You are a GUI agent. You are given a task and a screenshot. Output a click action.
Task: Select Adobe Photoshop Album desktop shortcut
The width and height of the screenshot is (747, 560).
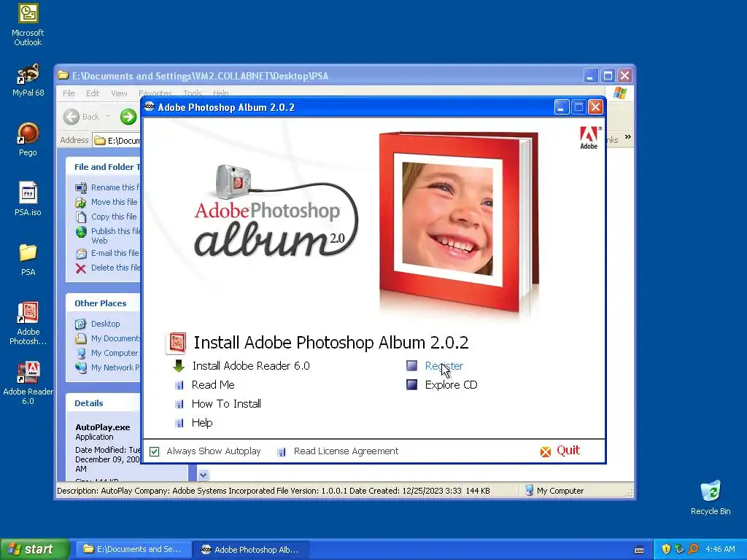[28, 323]
